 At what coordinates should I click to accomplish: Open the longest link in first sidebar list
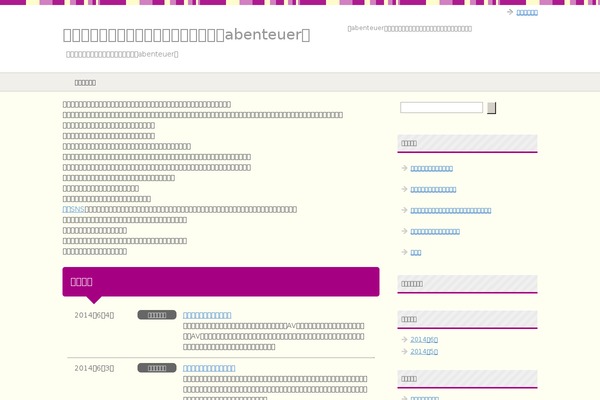click(x=451, y=211)
